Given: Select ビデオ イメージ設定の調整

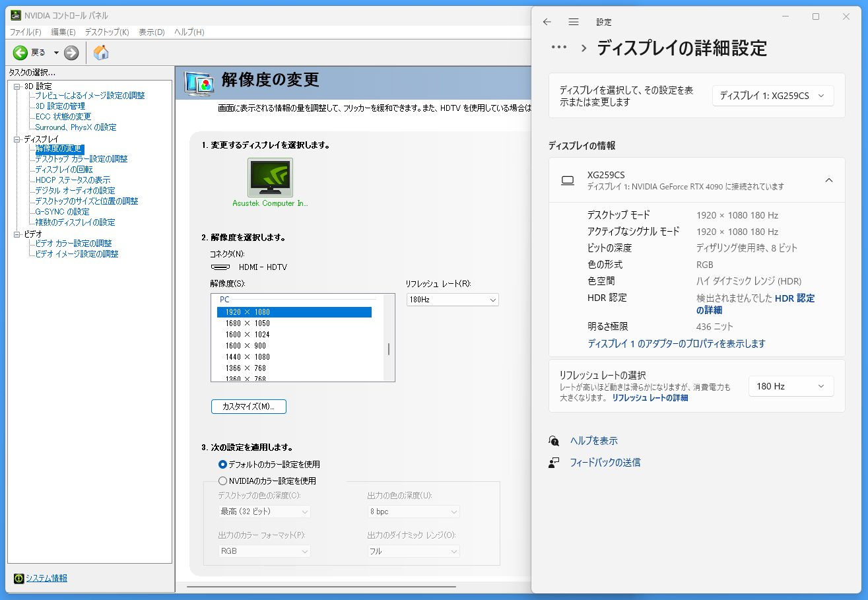Looking at the screenshot, I should click(77, 254).
